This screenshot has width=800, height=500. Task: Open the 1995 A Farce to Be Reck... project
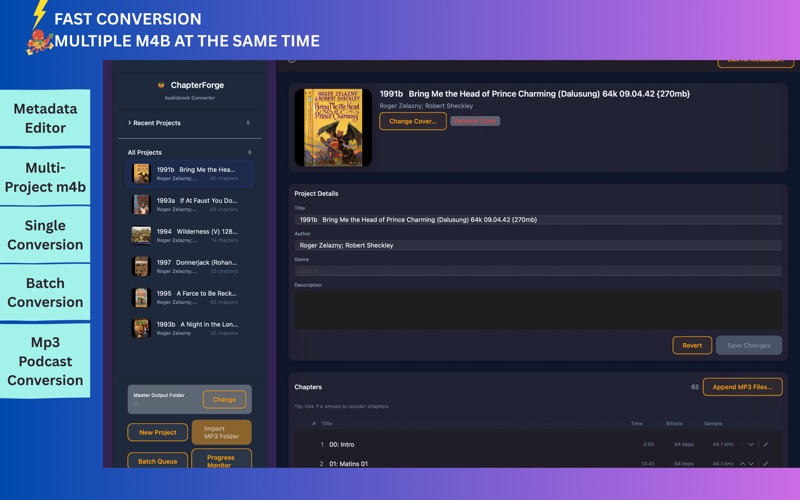pos(189,297)
